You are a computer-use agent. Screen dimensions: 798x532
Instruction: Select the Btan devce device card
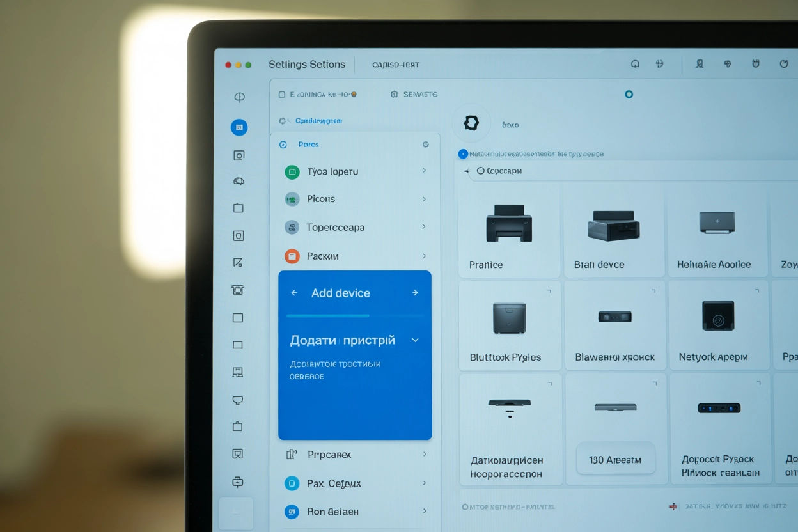click(x=614, y=231)
